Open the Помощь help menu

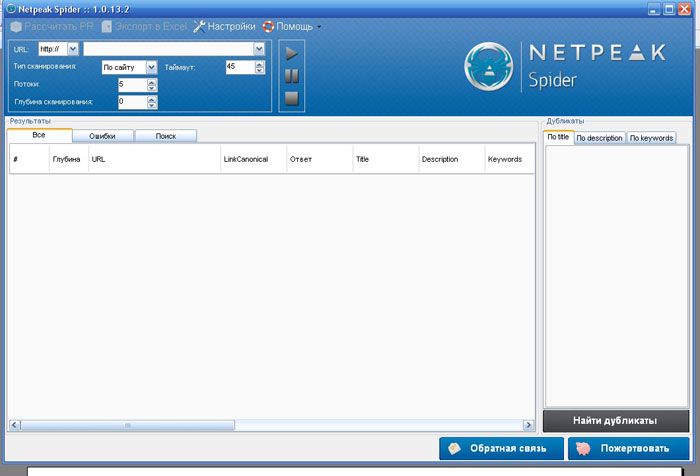click(292, 26)
